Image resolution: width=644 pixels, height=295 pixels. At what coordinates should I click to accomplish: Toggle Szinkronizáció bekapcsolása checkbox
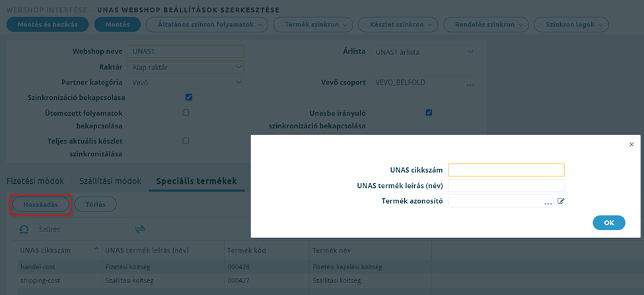tap(188, 97)
